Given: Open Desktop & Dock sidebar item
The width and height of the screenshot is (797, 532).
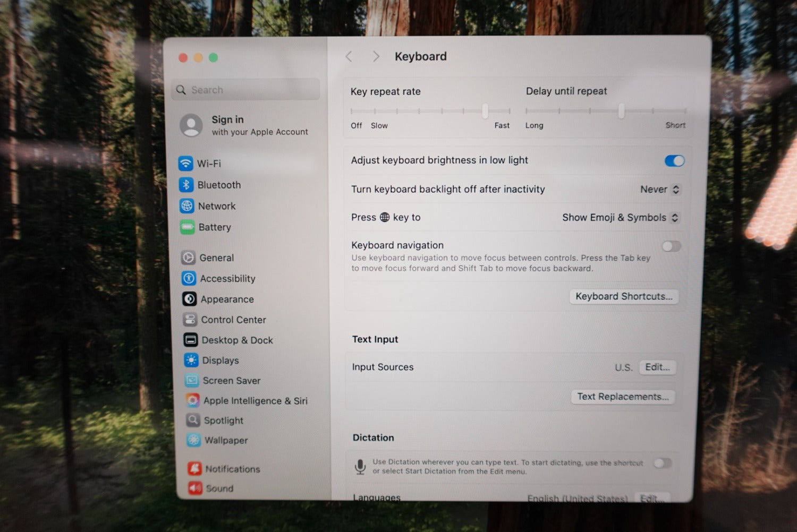Looking at the screenshot, I should tap(236, 340).
